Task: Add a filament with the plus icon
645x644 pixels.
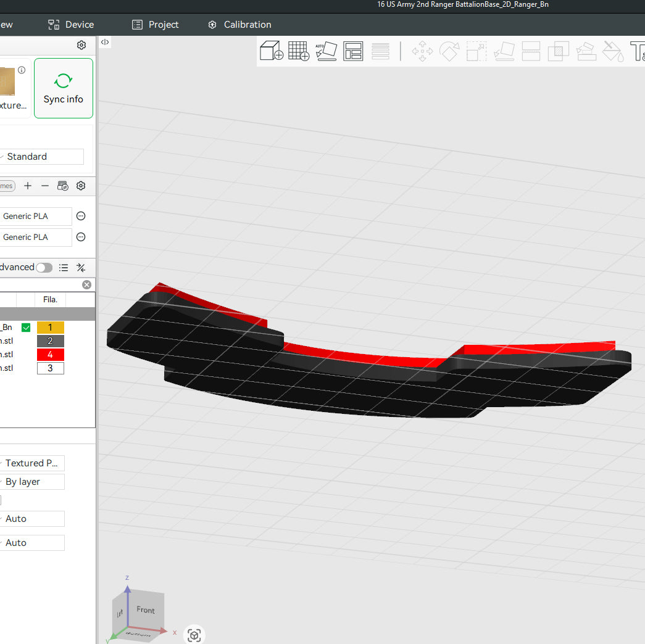Action: [x=28, y=186]
